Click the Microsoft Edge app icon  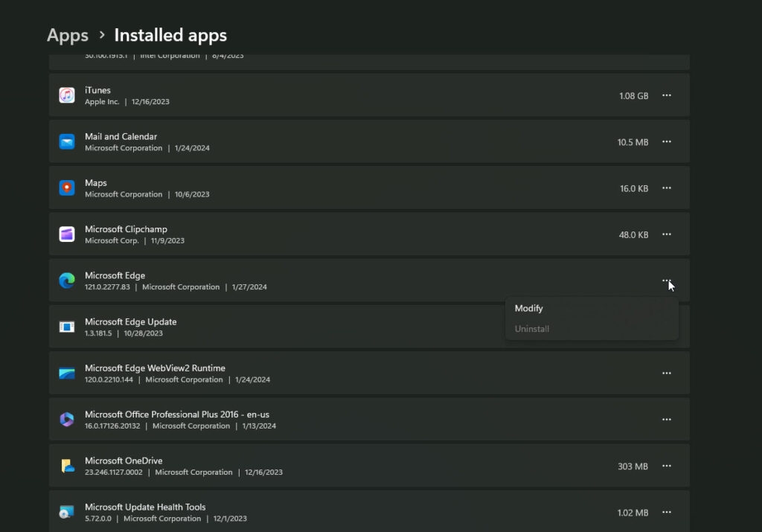67,281
